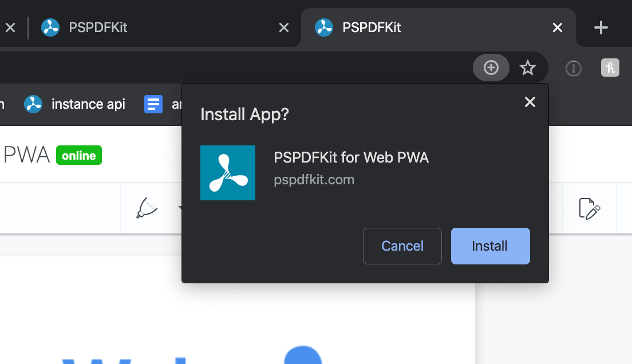This screenshot has height=364, width=632.
Task: Close the left PSPDFKit tab
Action: 283,27
